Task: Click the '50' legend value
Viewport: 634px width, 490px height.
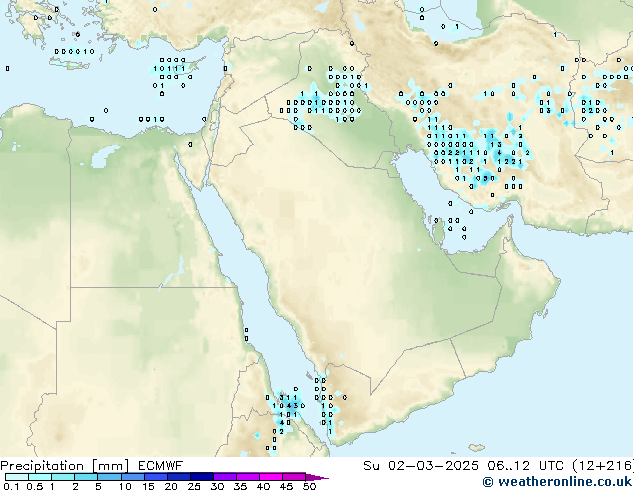Action: (309, 486)
